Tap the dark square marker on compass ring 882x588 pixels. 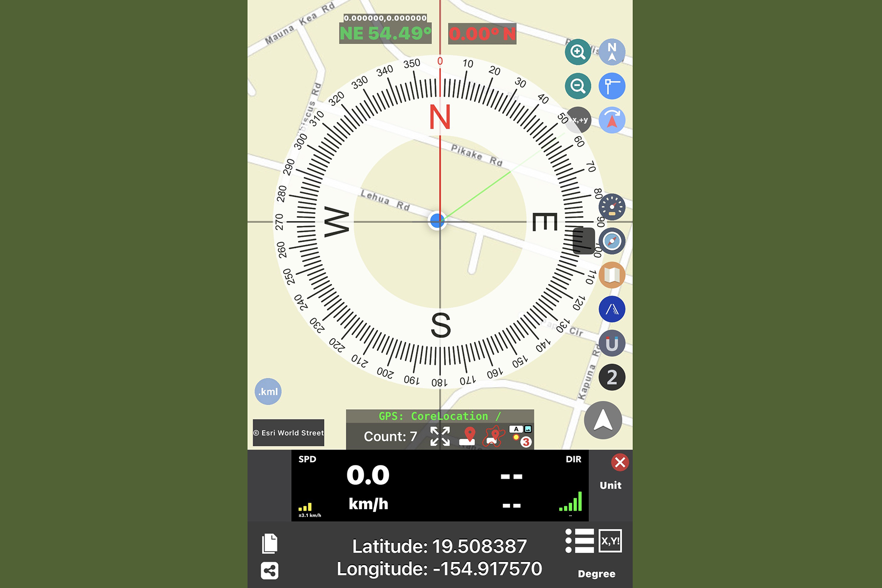(584, 241)
